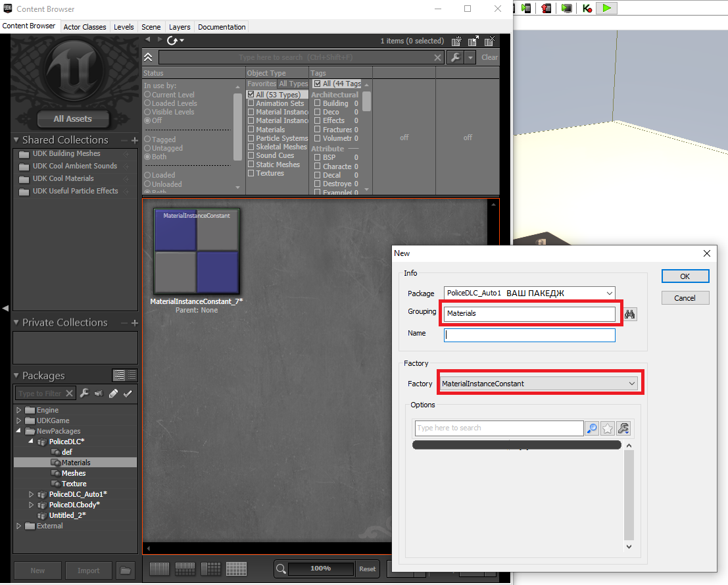Open the Package dropdown in New dialog
The width and height of the screenshot is (728, 585).
click(529, 293)
